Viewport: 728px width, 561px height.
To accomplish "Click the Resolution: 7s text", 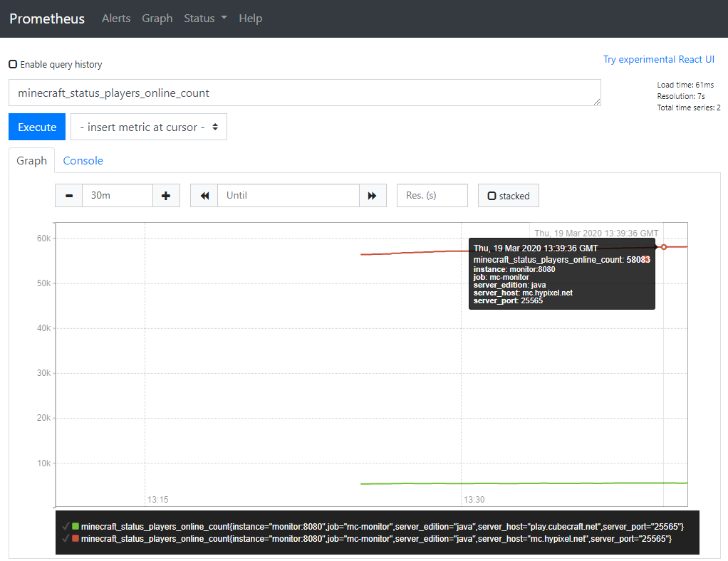I will coord(681,96).
